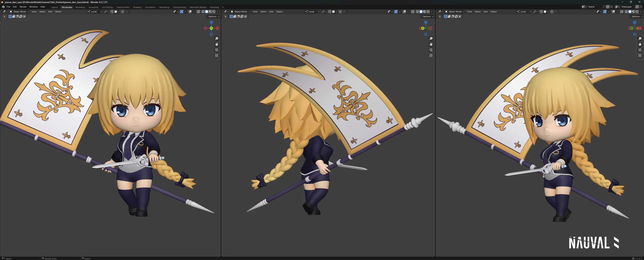Open editor type dropdown in left viewport
The image size is (644, 260).
[5, 11]
